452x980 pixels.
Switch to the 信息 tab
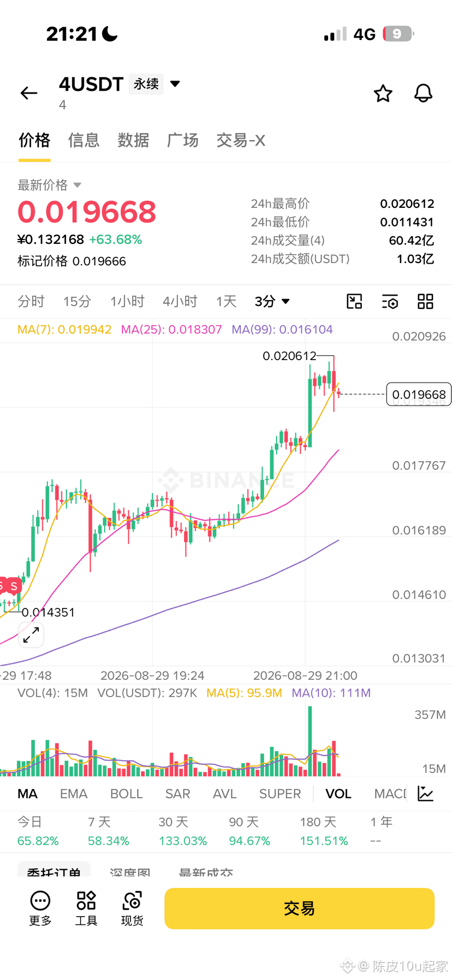pyautogui.click(x=84, y=140)
